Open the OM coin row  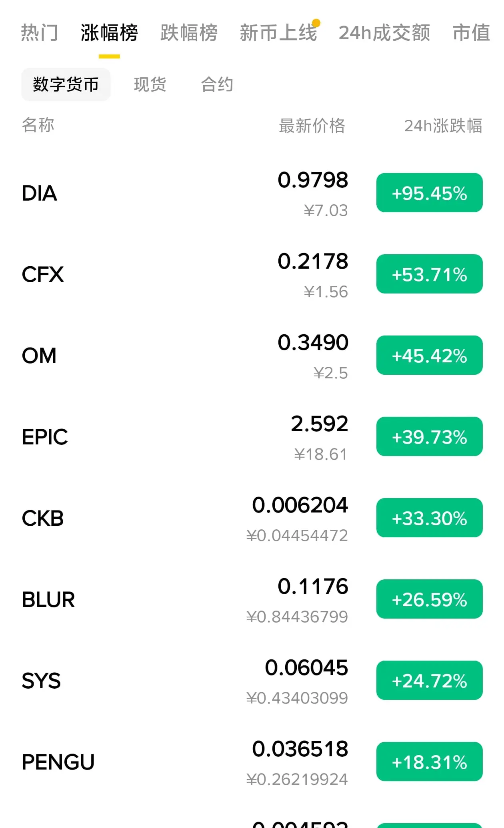click(252, 356)
